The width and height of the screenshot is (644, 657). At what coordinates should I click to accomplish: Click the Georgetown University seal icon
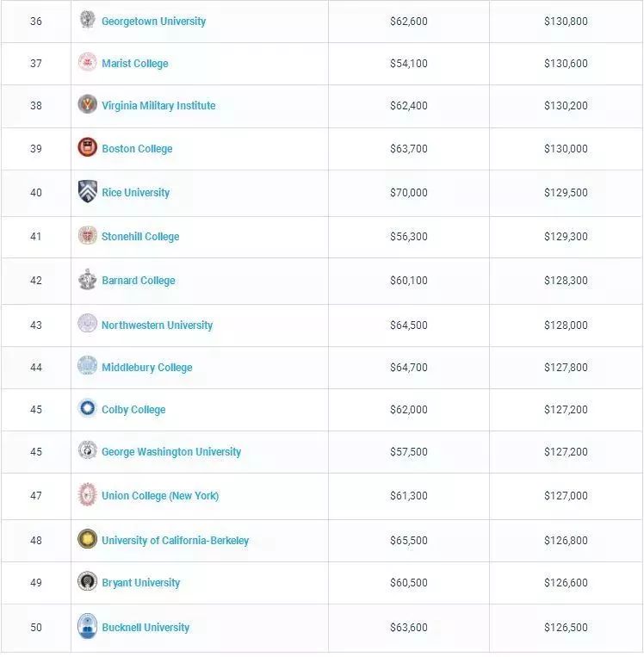87,20
